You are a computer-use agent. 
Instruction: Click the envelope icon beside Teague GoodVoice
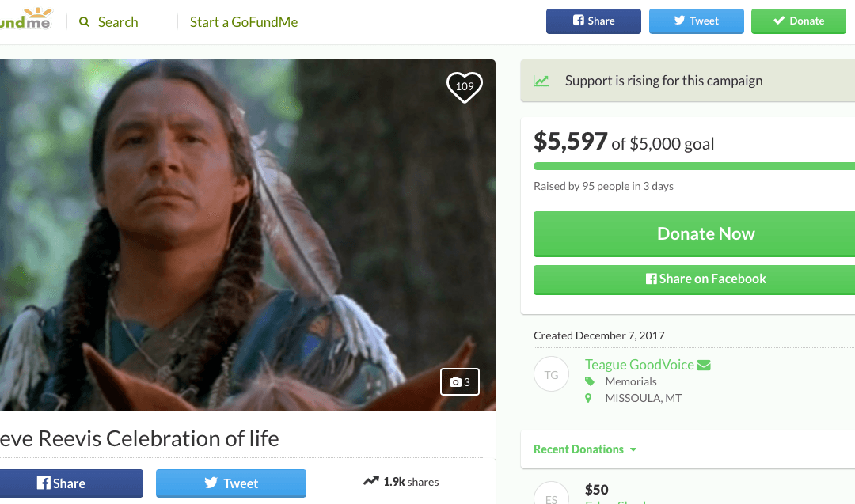coord(704,365)
